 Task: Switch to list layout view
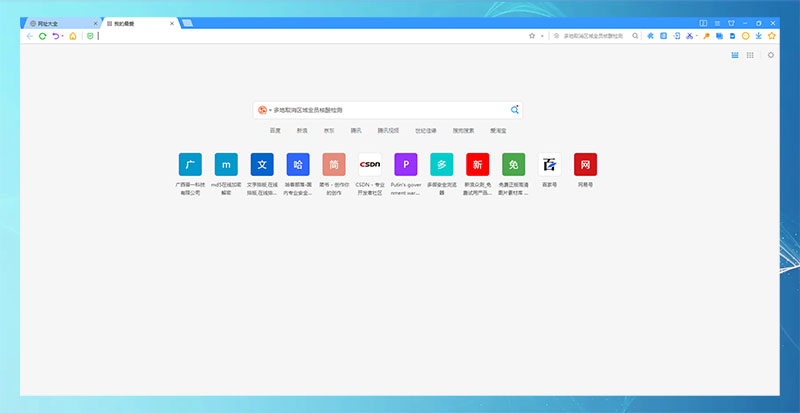pos(735,55)
